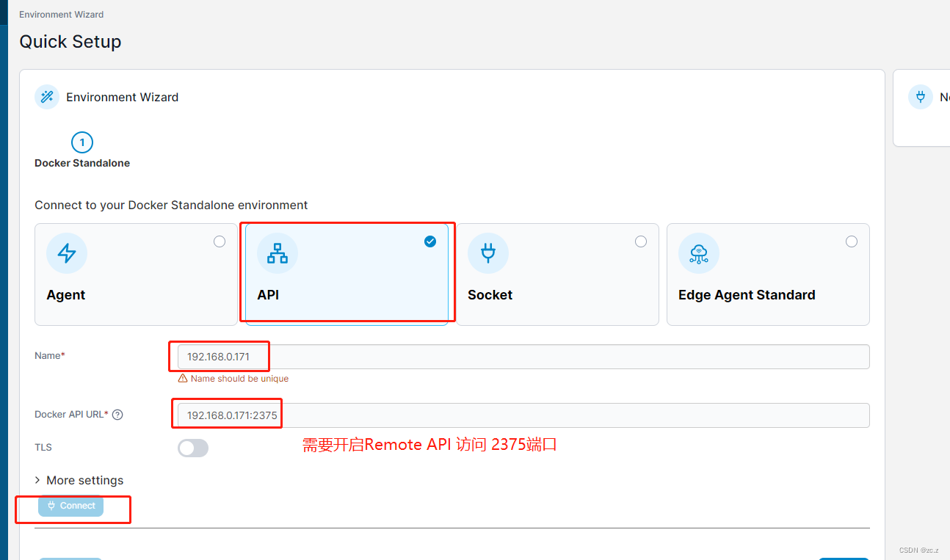Click the Name input showing 192.168.0.171

pos(219,356)
